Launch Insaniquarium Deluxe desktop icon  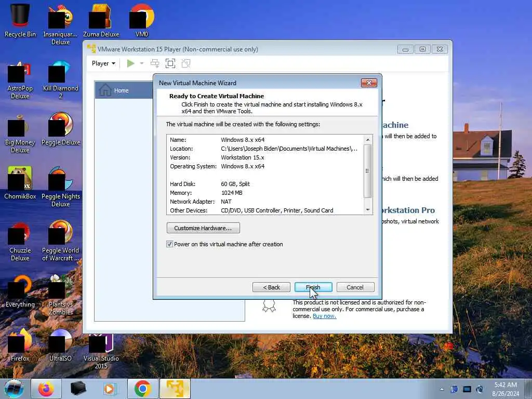coord(60,24)
